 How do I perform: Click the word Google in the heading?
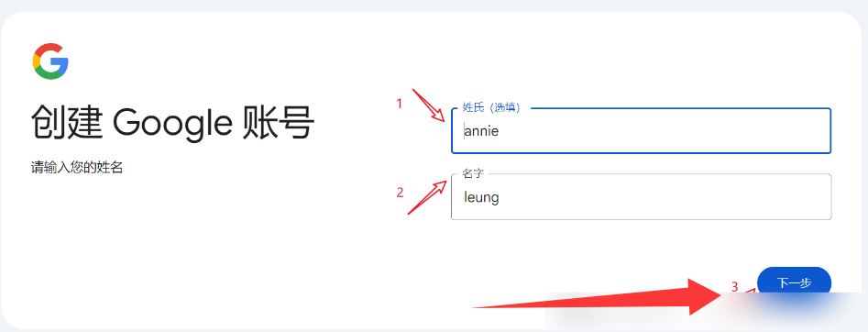[172, 123]
